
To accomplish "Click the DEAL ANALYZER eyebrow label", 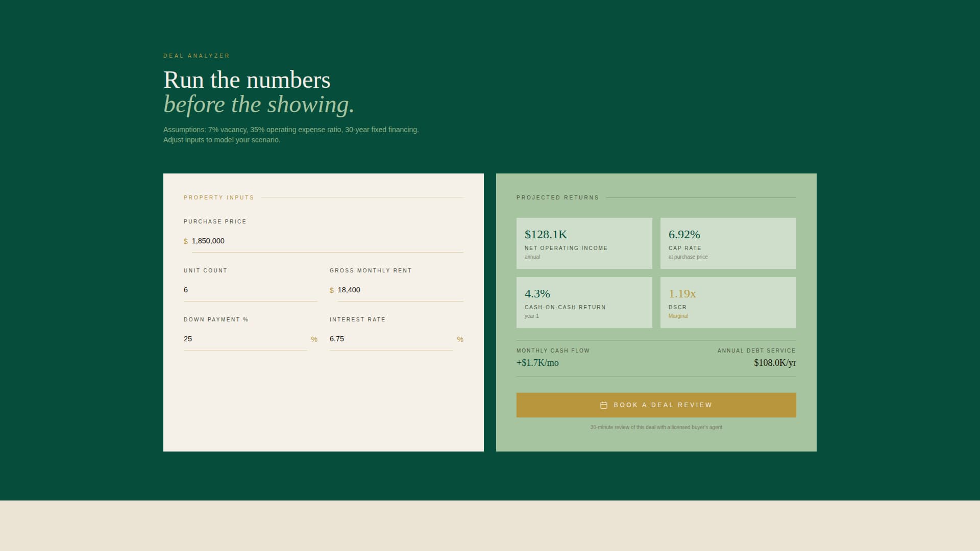I will coord(197,56).
